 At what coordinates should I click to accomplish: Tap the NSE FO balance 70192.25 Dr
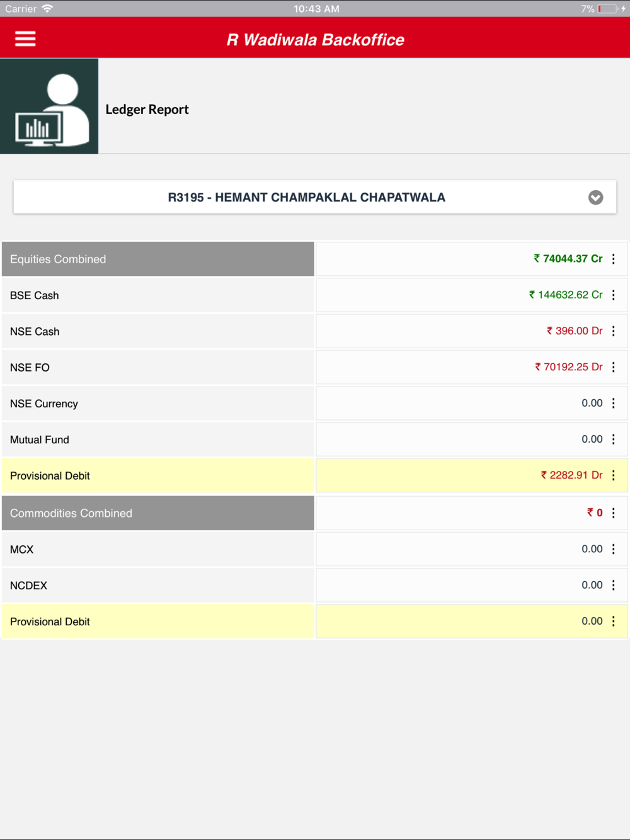(569, 367)
